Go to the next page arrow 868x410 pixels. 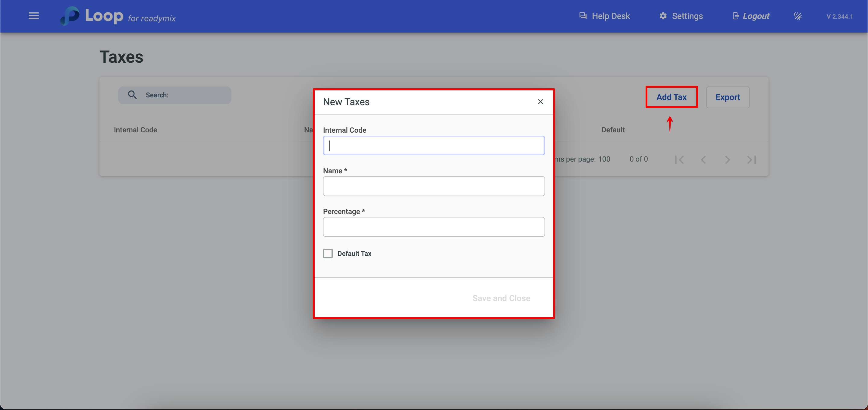728,159
